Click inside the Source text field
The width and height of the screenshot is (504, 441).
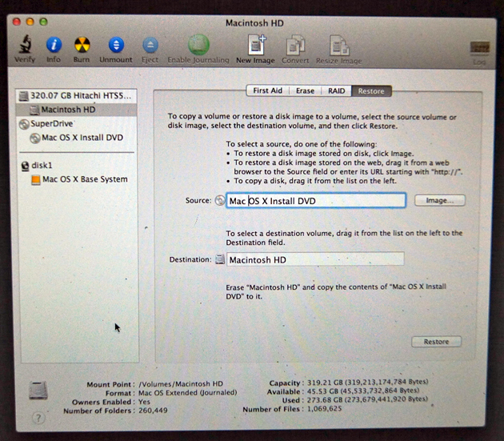(x=316, y=201)
